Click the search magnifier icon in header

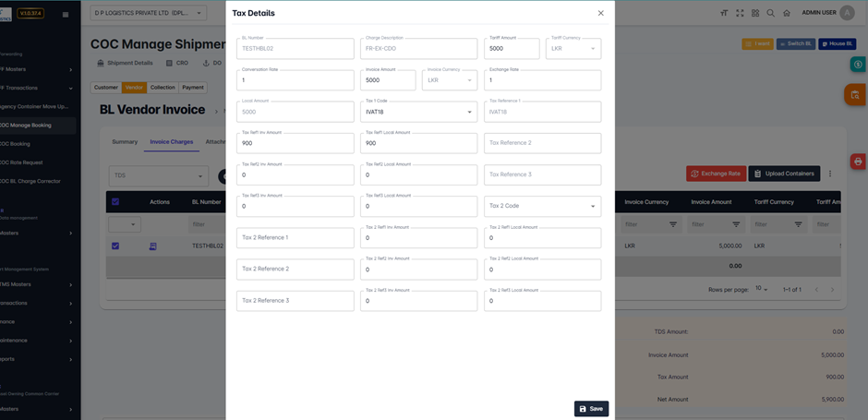(771, 14)
